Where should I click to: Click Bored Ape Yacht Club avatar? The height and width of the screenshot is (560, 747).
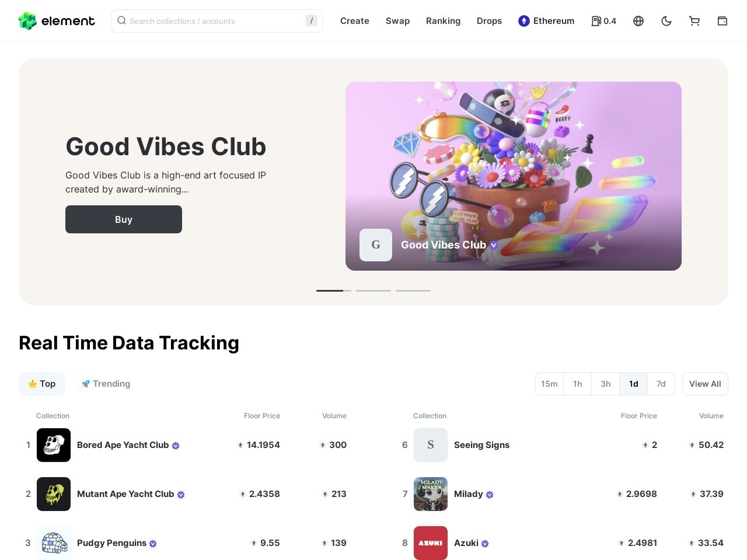click(x=54, y=445)
